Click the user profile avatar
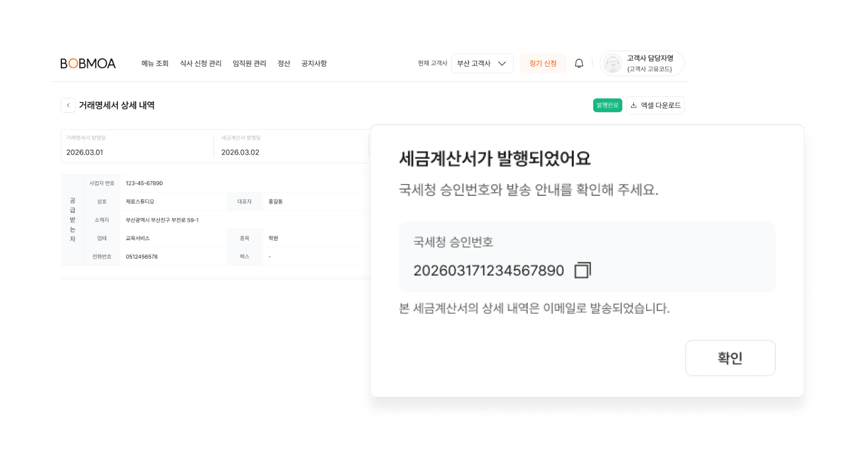 [613, 64]
